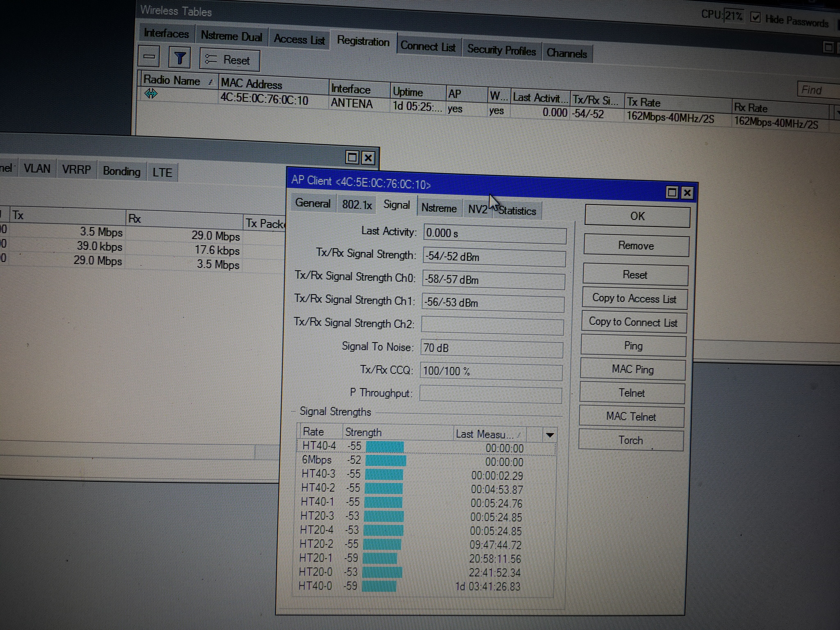Close the Interface list window
The width and height of the screenshot is (840, 630).
368,158
